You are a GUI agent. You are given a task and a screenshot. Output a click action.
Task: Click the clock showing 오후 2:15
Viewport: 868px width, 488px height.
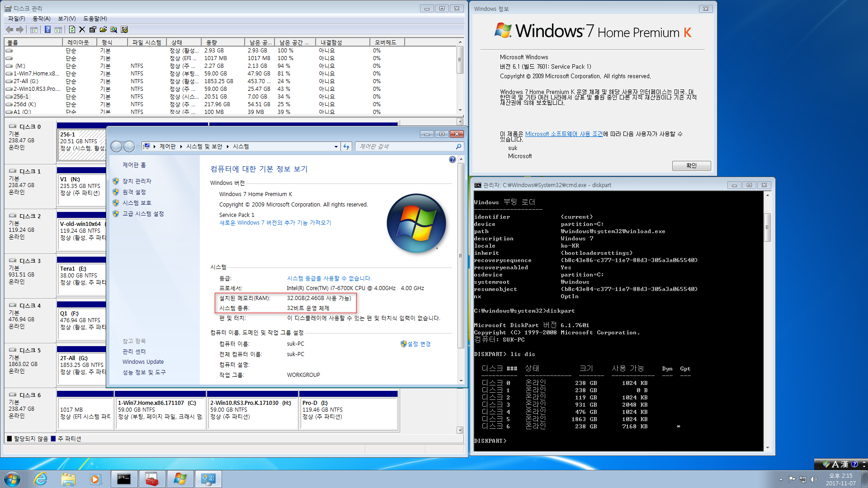(x=840, y=476)
